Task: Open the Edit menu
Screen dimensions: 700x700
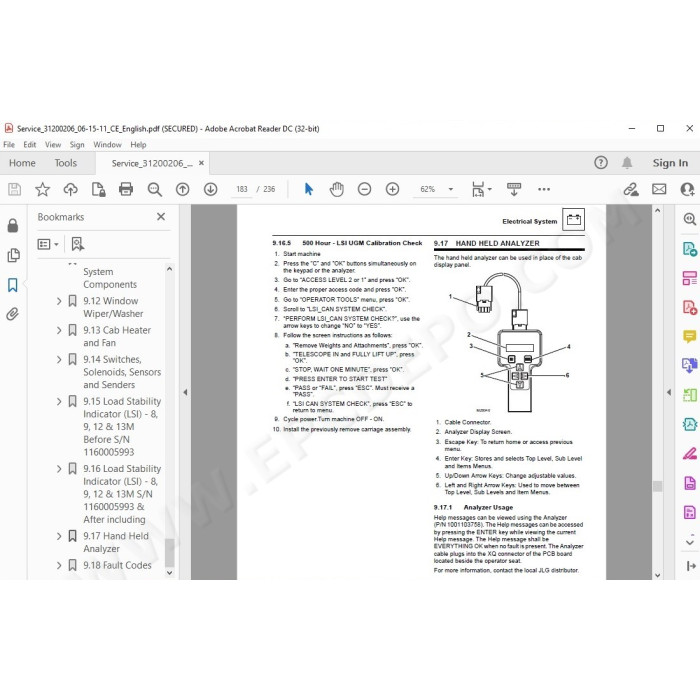Action: click(x=30, y=145)
